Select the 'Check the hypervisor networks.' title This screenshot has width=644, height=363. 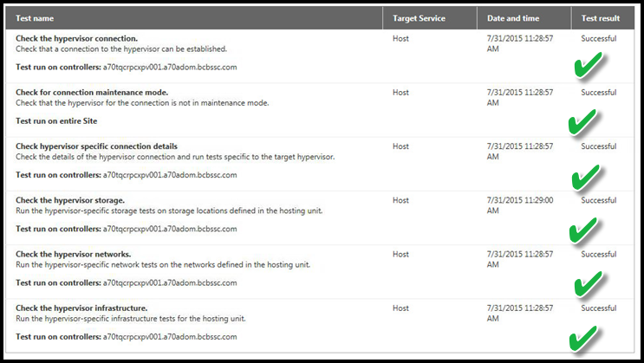[x=74, y=254]
